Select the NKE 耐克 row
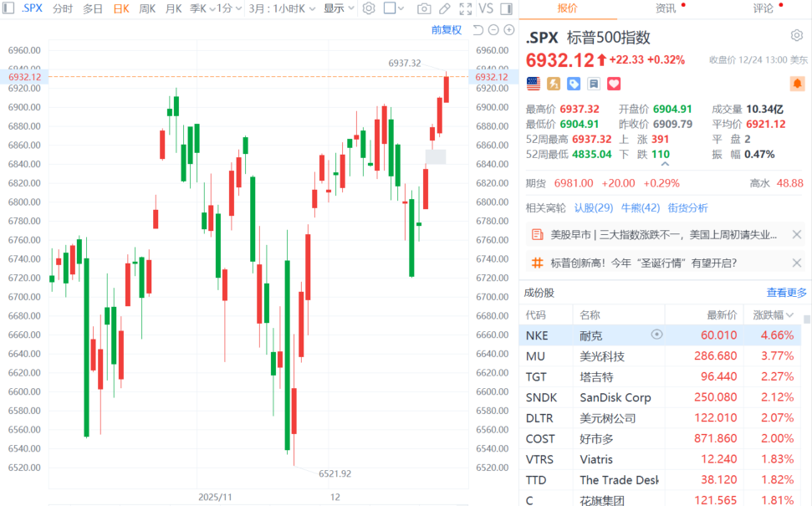The width and height of the screenshot is (812, 506). click(660, 335)
